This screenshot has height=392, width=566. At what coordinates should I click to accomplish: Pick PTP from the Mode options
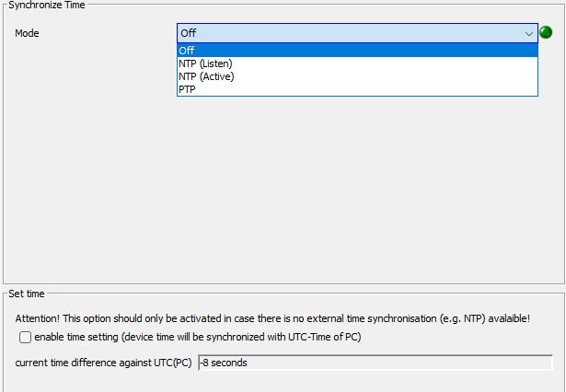tap(187, 89)
